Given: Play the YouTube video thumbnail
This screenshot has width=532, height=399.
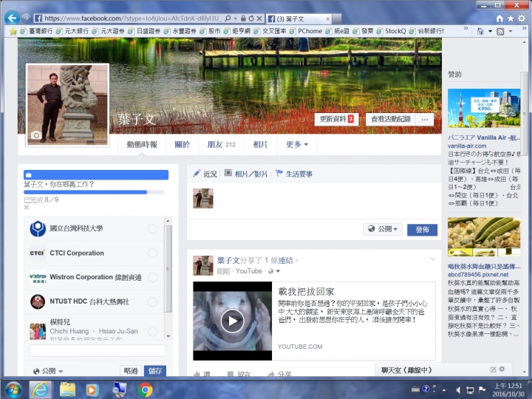Looking at the screenshot, I should click(x=233, y=321).
